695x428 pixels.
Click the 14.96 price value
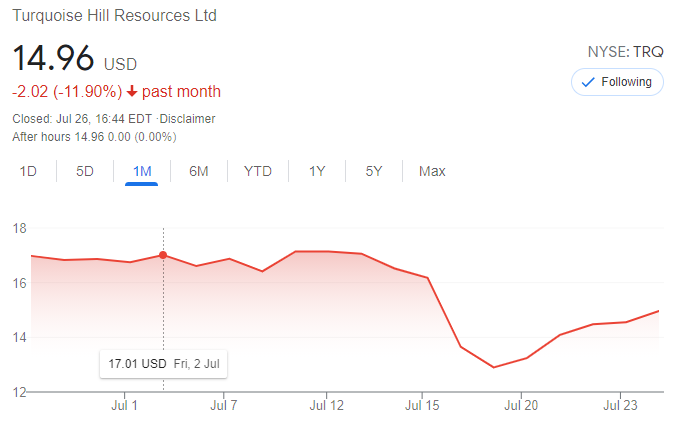53,58
